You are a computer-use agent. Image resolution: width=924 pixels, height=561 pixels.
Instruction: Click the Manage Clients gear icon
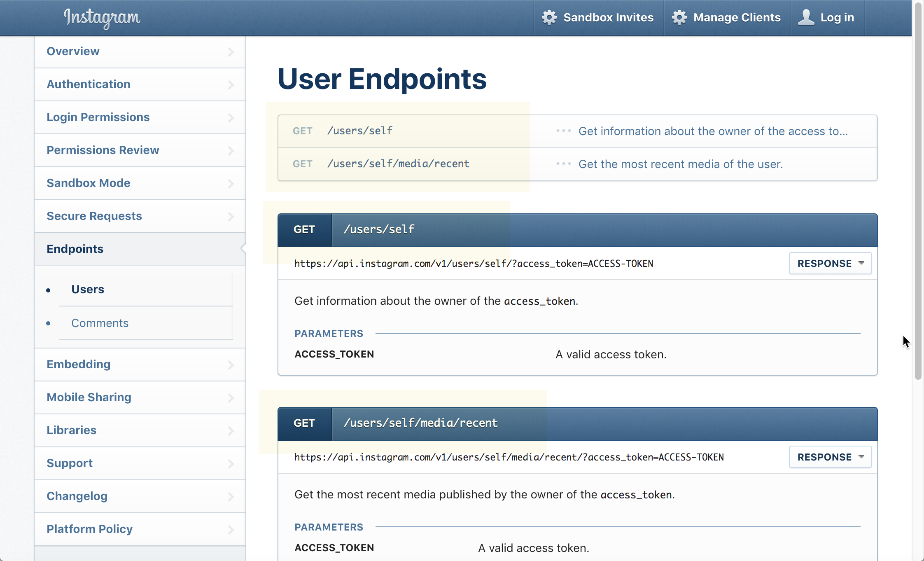tap(679, 17)
